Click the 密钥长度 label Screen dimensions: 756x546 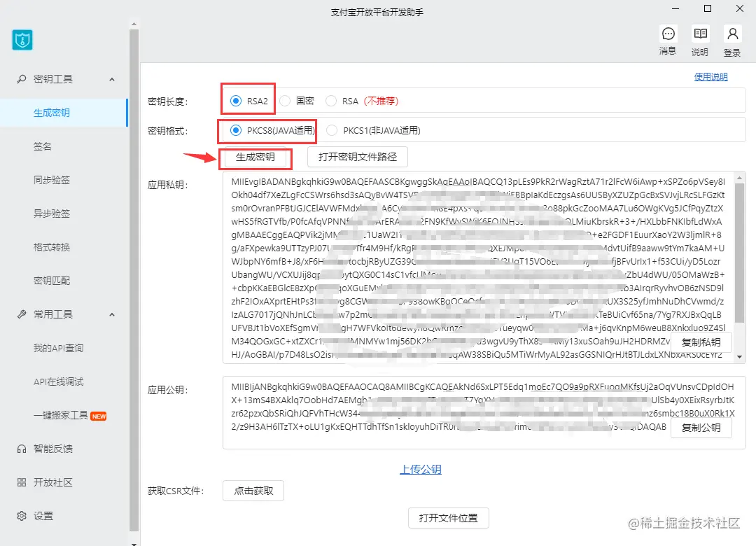click(x=167, y=101)
